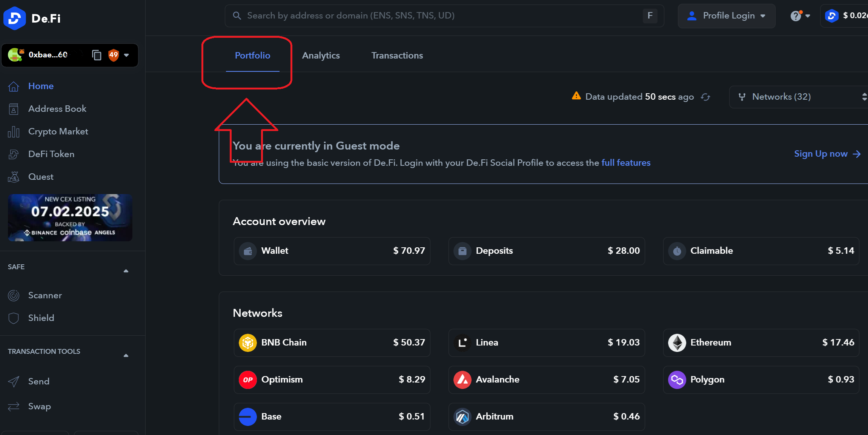
Task: Click the Claimable card icon
Action: click(677, 251)
